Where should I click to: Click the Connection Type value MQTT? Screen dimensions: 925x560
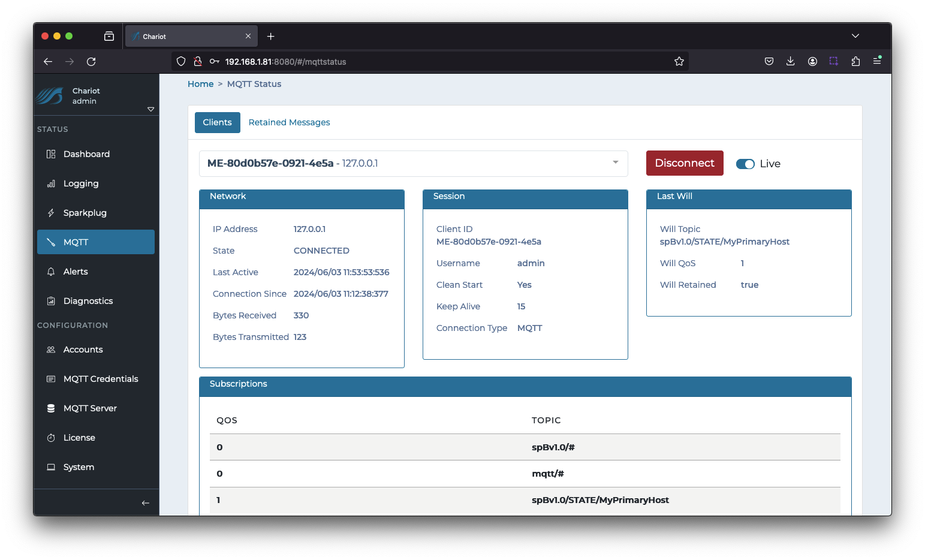[529, 328]
